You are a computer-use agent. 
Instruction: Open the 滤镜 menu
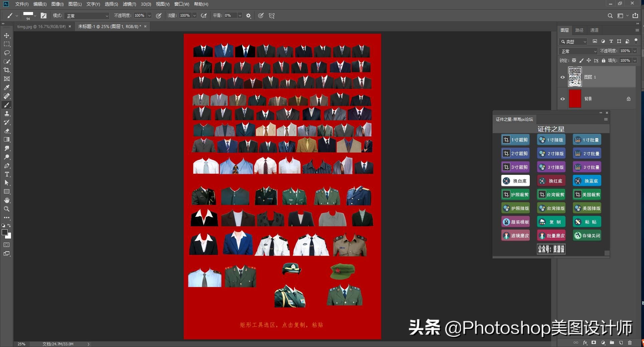129,4
